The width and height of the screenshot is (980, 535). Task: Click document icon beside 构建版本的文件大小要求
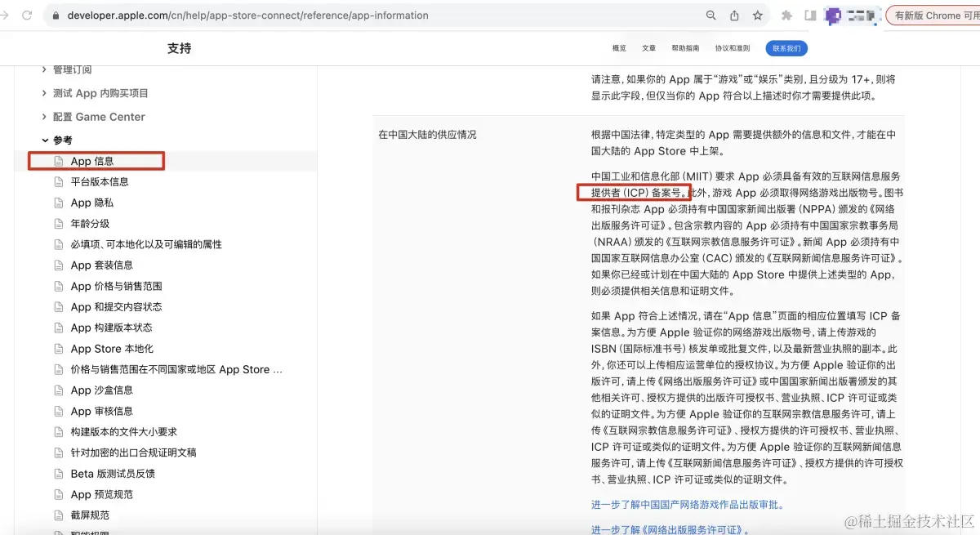(x=58, y=431)
